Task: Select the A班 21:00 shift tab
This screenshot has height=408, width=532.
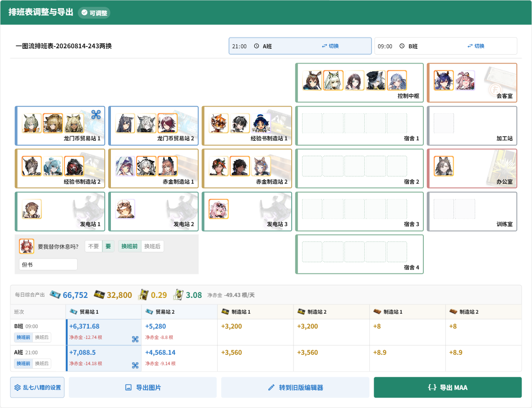Action: (300, 46)
